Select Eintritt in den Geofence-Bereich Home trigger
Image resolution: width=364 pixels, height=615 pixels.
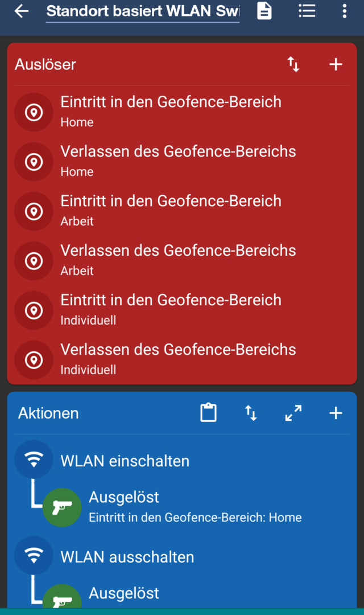tap(171, 111)
